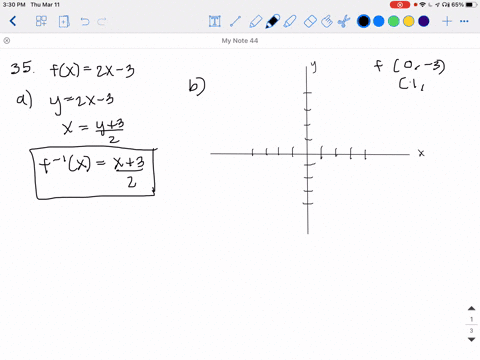Viewport: 480px width, 360px height.
Task: Close the note tab with X
Action: 7,41
